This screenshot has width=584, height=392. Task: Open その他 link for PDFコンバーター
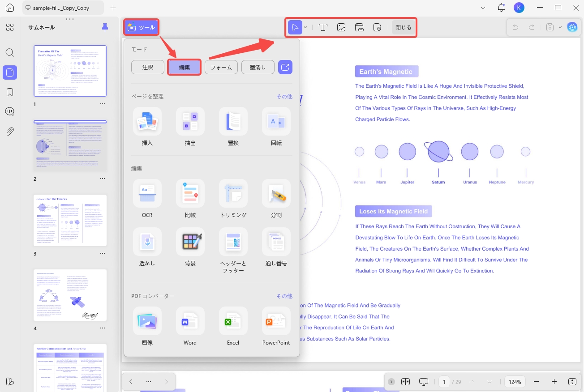284,296
